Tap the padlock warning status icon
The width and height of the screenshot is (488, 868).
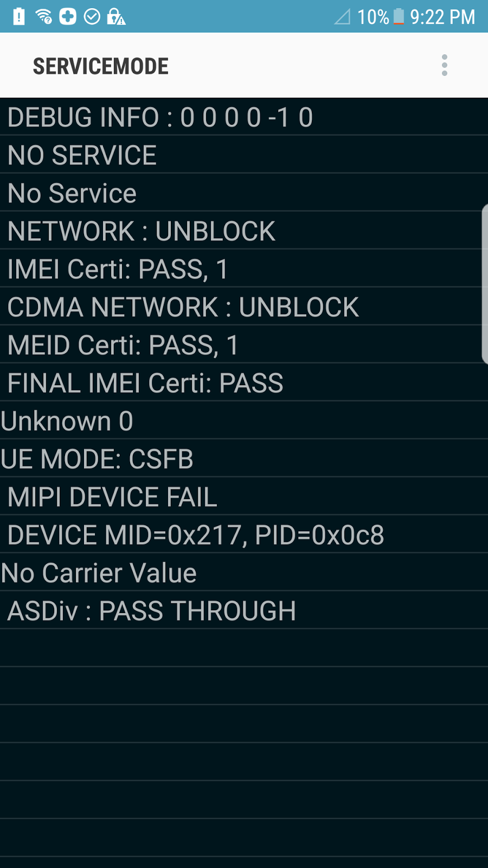coord(116,17)
